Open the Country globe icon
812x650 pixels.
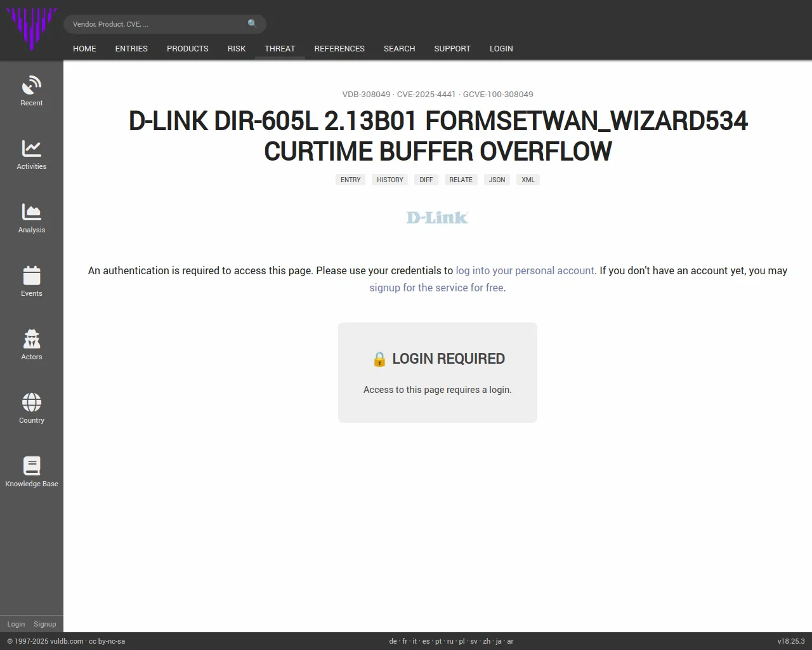(32, 402)
